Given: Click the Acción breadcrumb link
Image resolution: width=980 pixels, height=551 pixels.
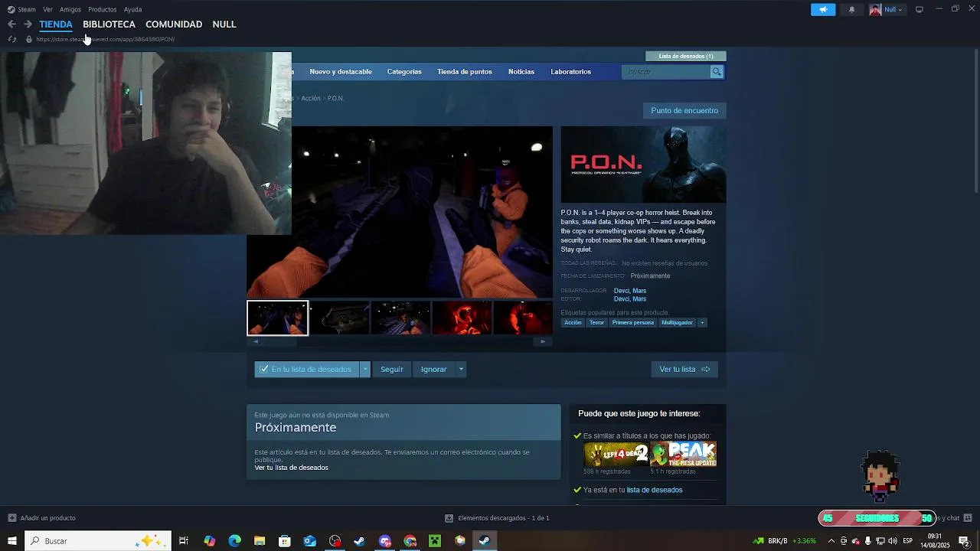Looking at the screenshot, I should (x=311, y=98).
